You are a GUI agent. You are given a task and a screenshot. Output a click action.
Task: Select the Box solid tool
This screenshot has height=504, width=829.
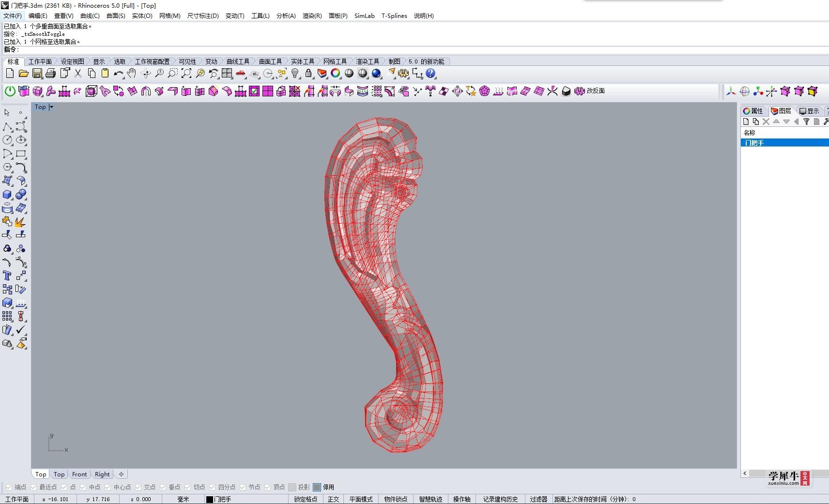(7, 194)
